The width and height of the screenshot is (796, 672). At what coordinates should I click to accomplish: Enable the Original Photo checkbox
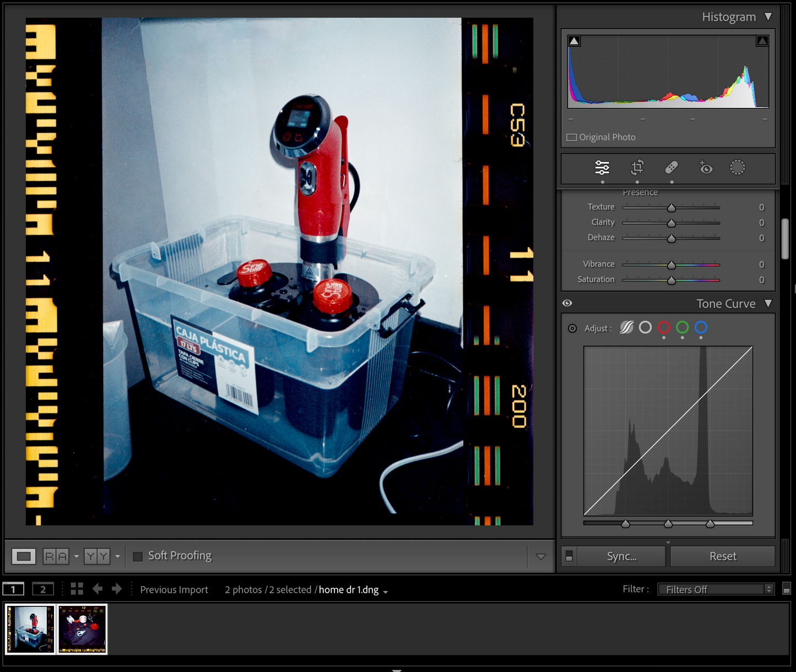[x=572, y=137]
